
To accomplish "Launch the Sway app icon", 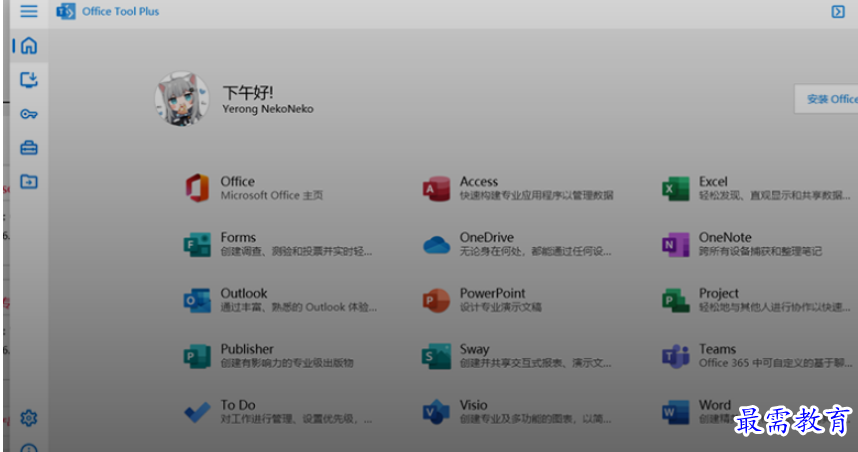I will tap(436, 356).
